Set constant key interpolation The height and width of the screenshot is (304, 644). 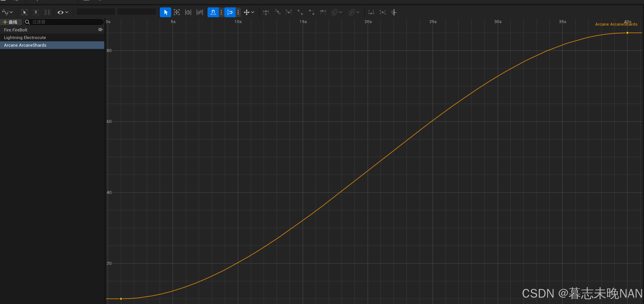(312, 12)
